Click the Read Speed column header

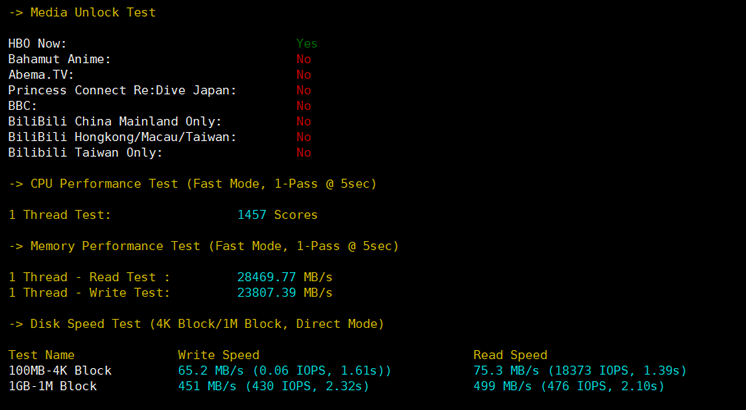[x=510, y=355]
